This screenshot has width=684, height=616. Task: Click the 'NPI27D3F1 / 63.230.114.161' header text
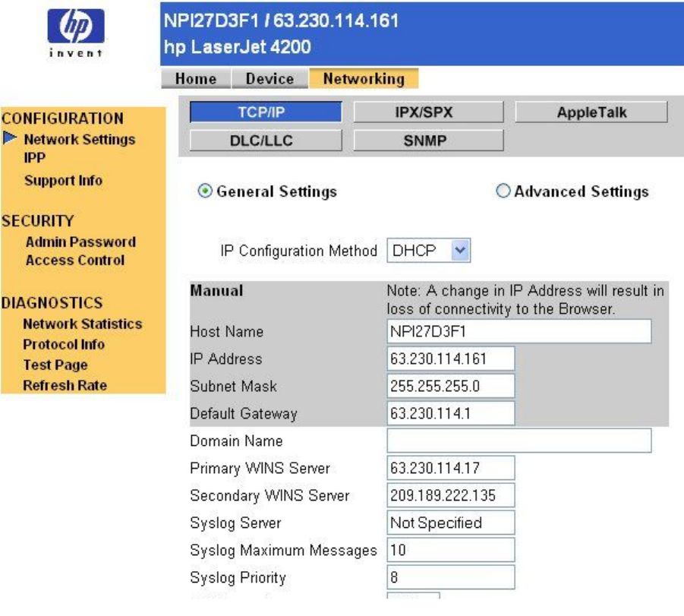tap(282, 21)
